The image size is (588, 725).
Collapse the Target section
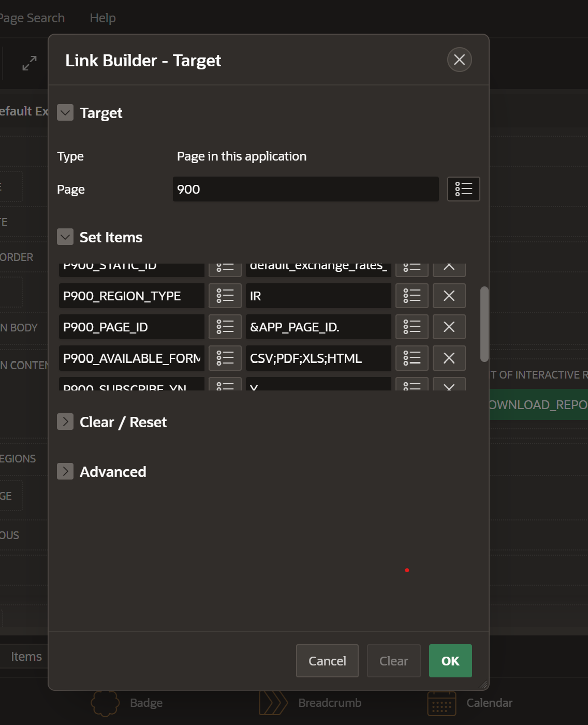click(65, 112)
